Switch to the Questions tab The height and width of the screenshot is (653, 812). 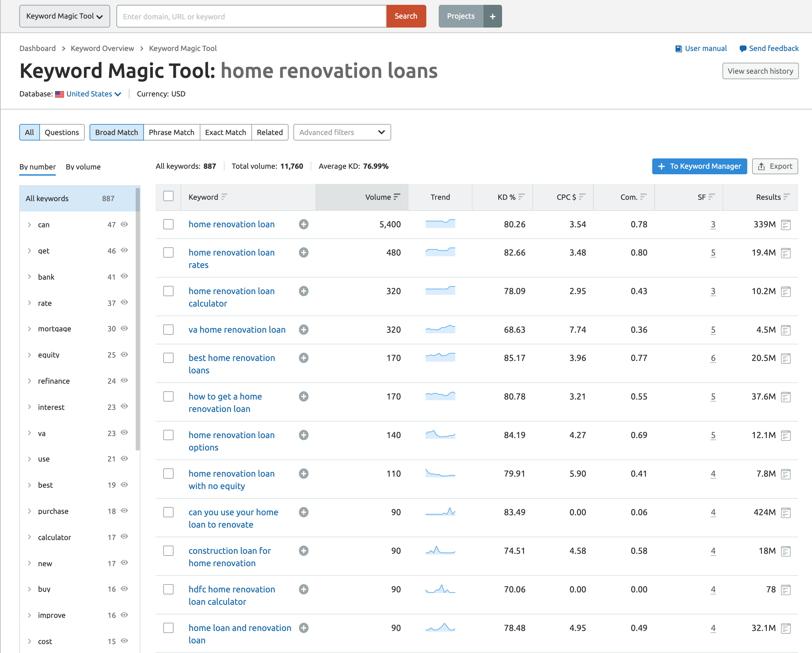click(62, 133)
